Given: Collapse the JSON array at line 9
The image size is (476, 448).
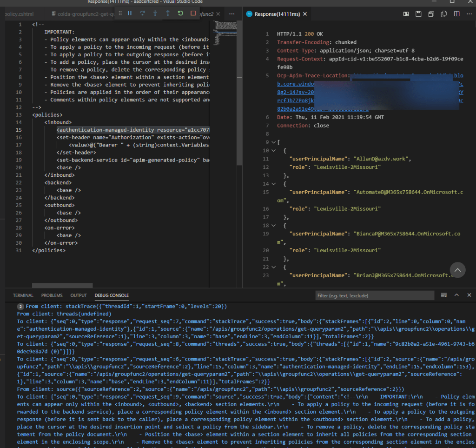Looking at the screenshot, I should pos(273,142).
